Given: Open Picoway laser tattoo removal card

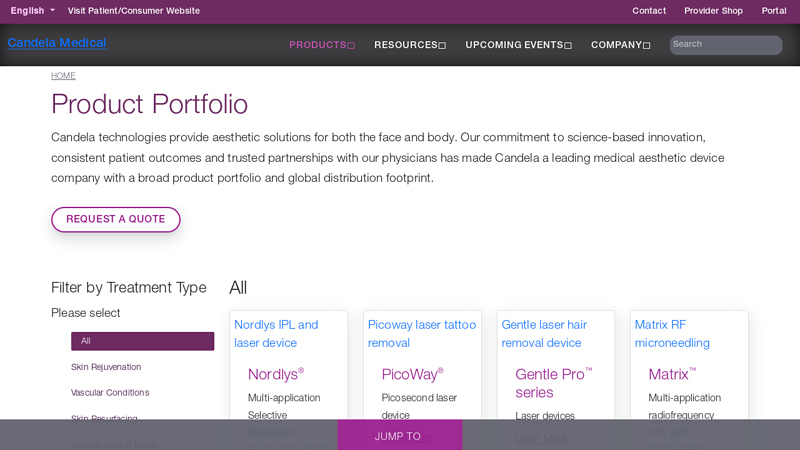Looking at the screenshot, I should [422, 334].
